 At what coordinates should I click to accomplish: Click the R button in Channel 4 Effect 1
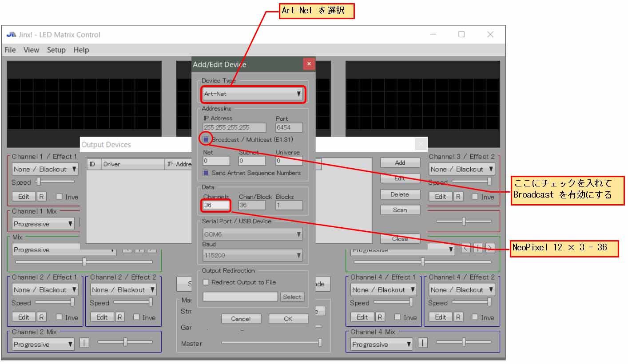point(380,317)
